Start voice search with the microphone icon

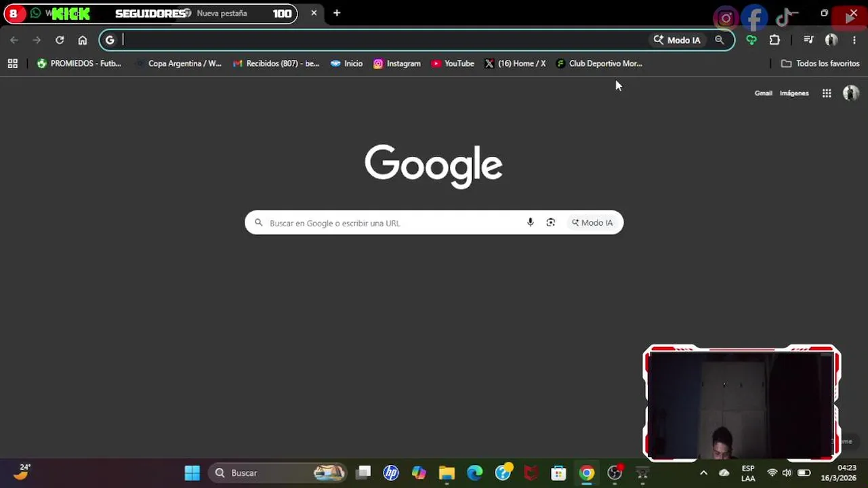531,222
